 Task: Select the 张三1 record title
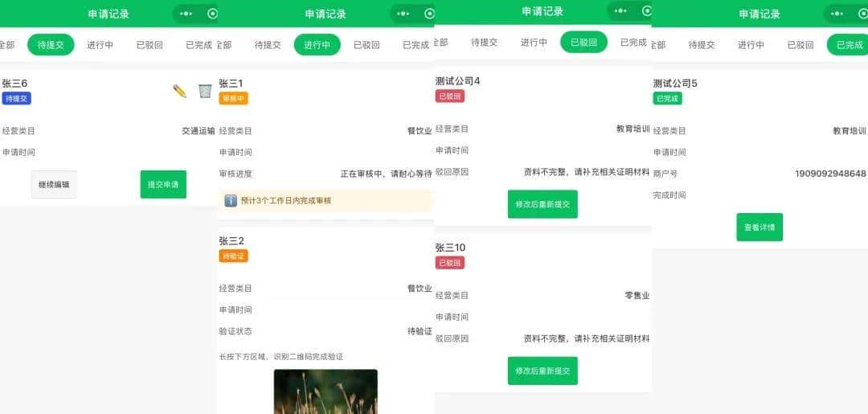point(231,84)
